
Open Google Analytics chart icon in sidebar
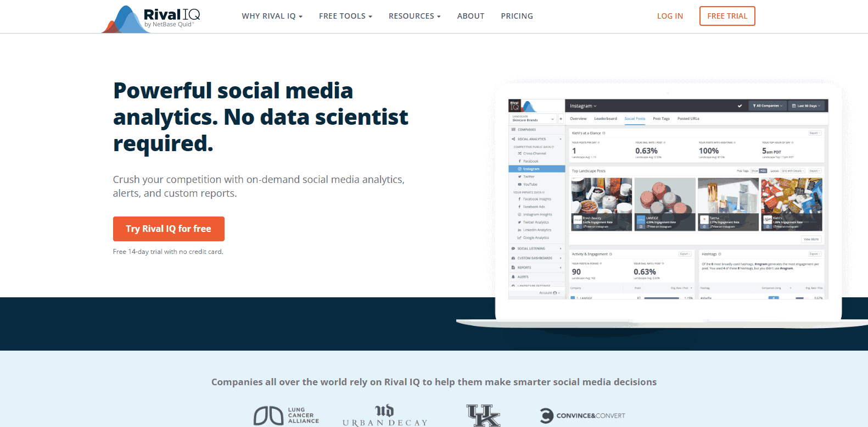519,237
